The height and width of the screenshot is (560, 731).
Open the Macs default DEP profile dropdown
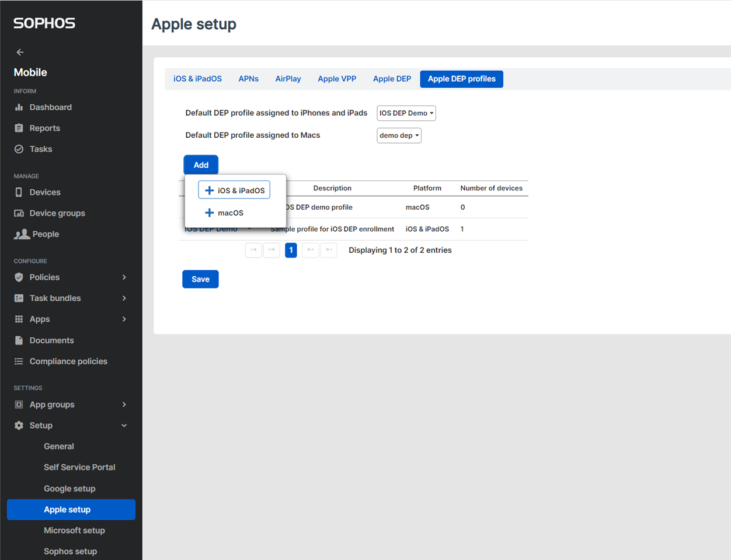click(x=399, y=135)
